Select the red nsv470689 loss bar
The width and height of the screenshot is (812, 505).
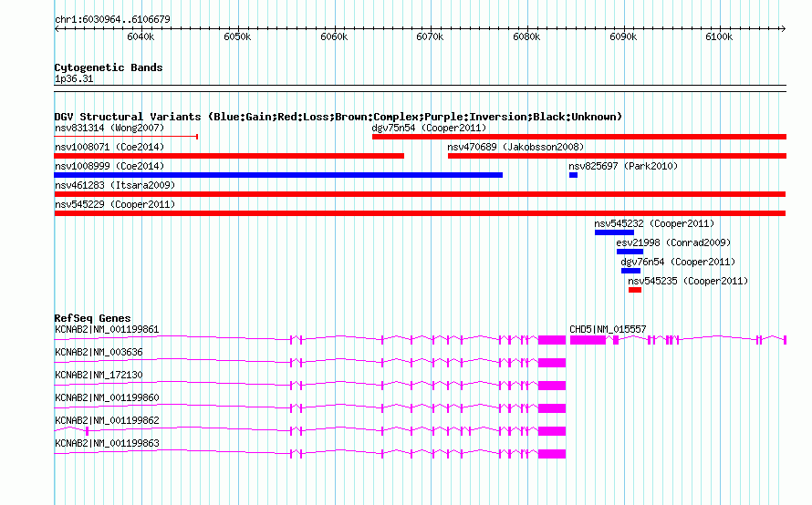[618, 156]
